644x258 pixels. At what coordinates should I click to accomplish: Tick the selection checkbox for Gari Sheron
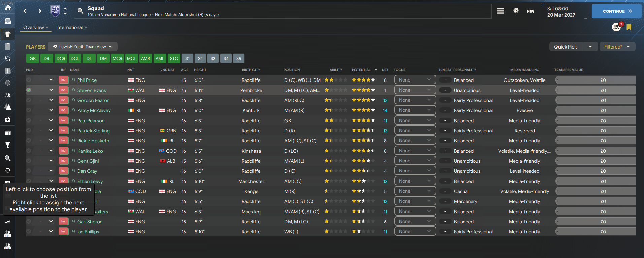[29, 221]
